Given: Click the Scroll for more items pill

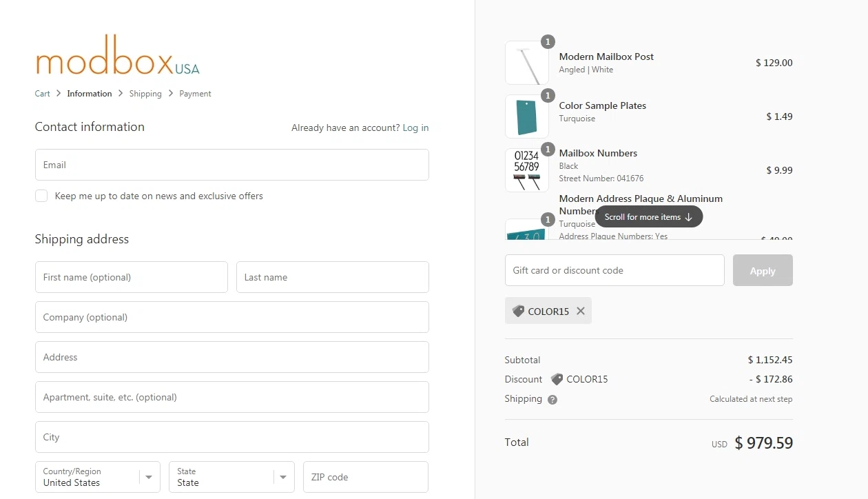Looking at the screenshot, I should (x=648, y=216).
